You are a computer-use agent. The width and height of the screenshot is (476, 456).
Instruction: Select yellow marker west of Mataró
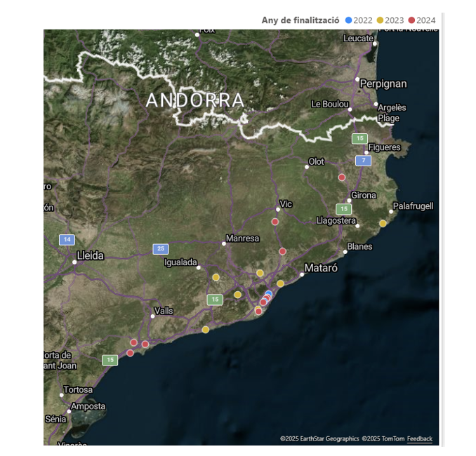tap(280, 283)
